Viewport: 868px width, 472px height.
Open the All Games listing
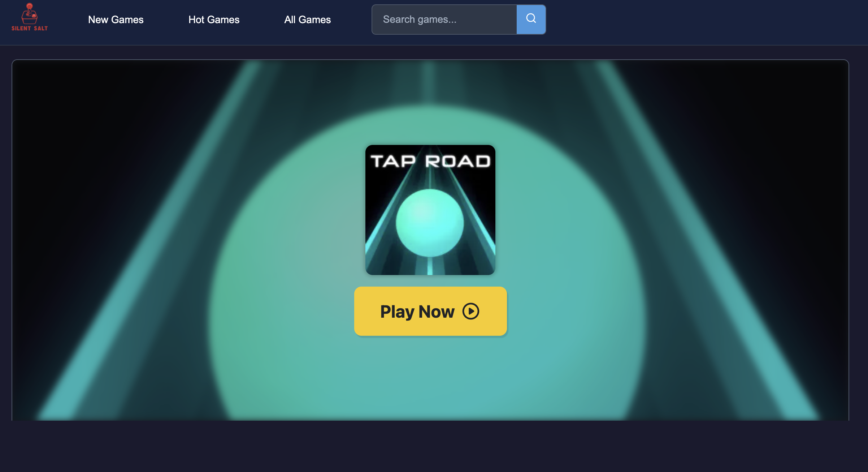[x=307, y=20]
